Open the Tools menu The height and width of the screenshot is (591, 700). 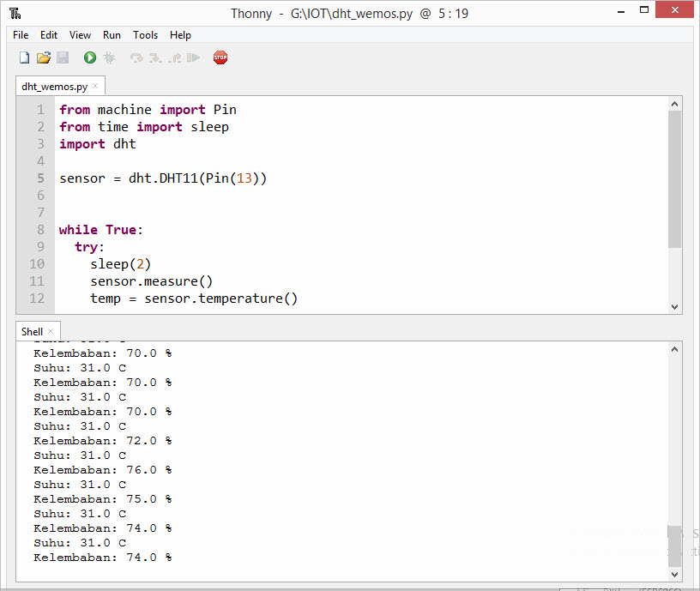coord(145,35)
